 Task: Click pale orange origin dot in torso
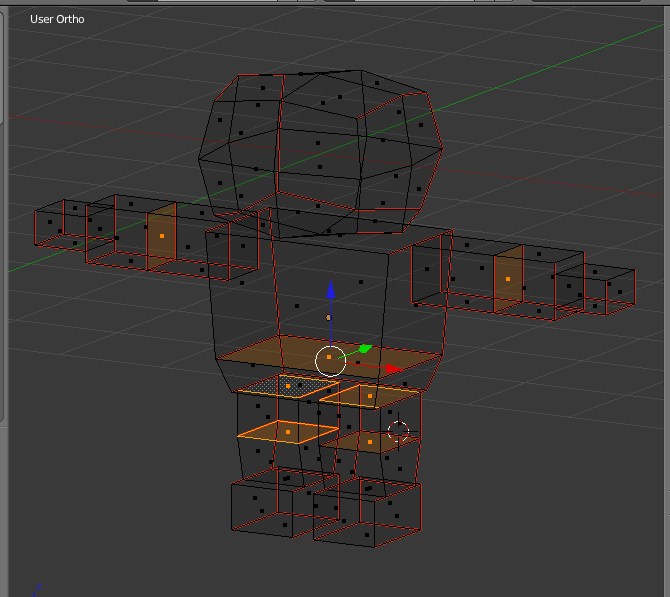328,318
